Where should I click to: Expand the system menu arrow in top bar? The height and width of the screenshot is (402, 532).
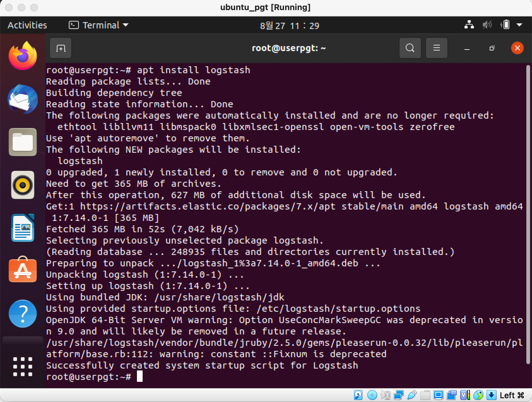[519, 25]
